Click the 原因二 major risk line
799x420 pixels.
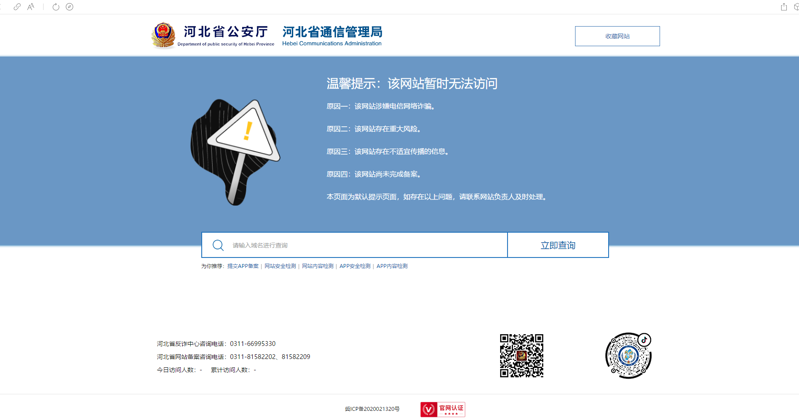pos(374,129)
